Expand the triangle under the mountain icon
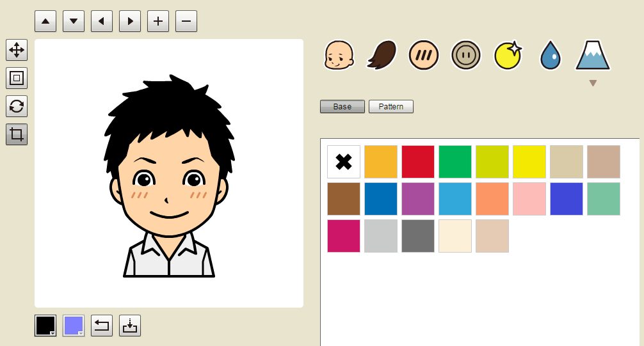The width and height of the screenshot is (644, 346). [593, 83]
